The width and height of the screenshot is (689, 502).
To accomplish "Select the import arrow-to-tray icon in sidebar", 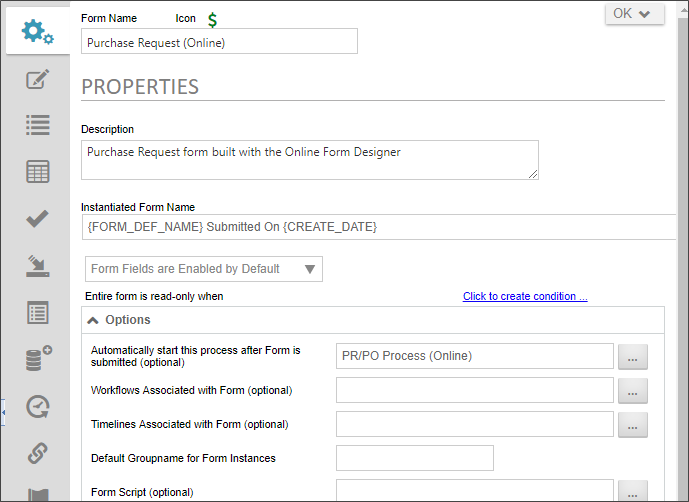I will click(x=38, y=265).
